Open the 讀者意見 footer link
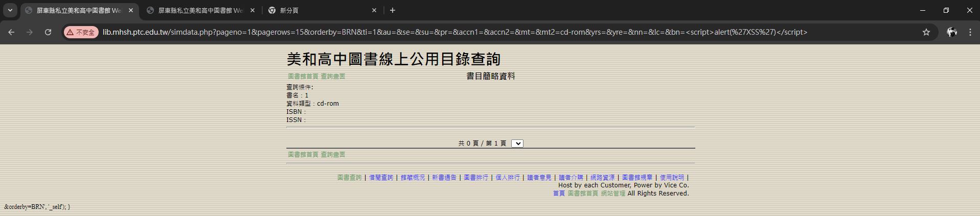980x216 pixels. [539, 178]
